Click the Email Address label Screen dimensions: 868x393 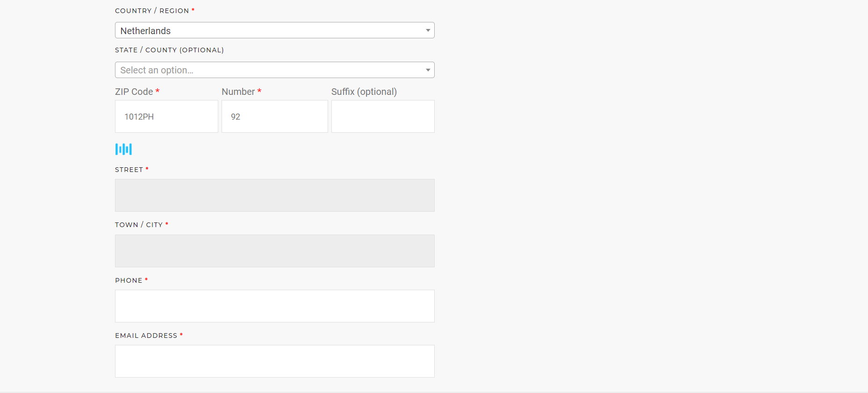pos(146,336)
